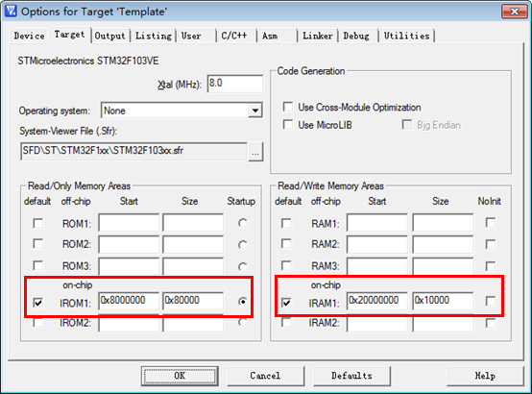Uncheck the IROM1 default checkbox

click(38, 302)
